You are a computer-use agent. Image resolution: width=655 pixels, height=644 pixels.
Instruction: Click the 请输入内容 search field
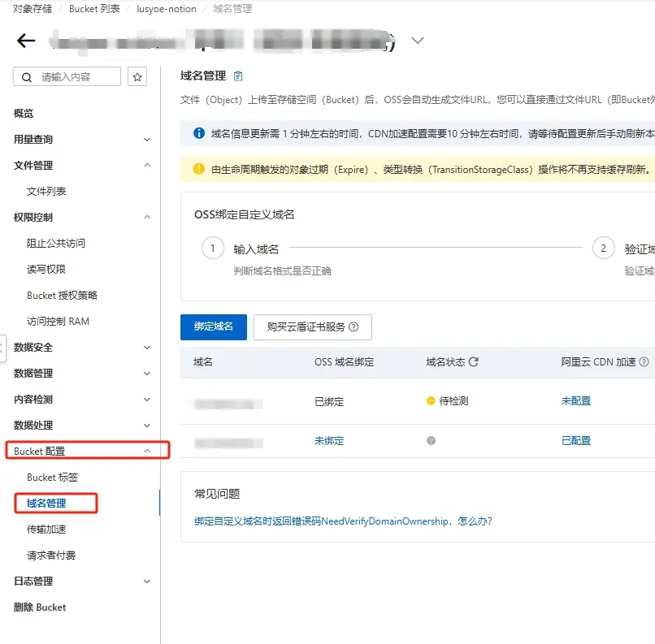[x=67, y=77]
